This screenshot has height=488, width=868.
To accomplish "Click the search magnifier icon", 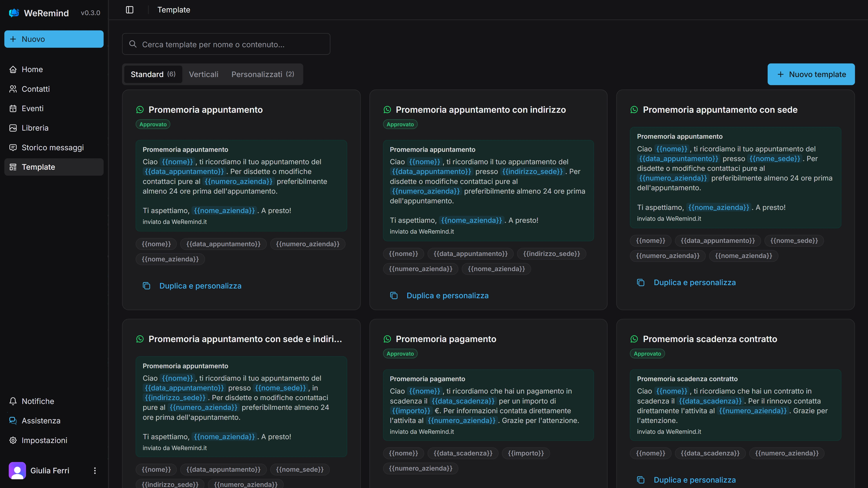I will tap(133, 44).
